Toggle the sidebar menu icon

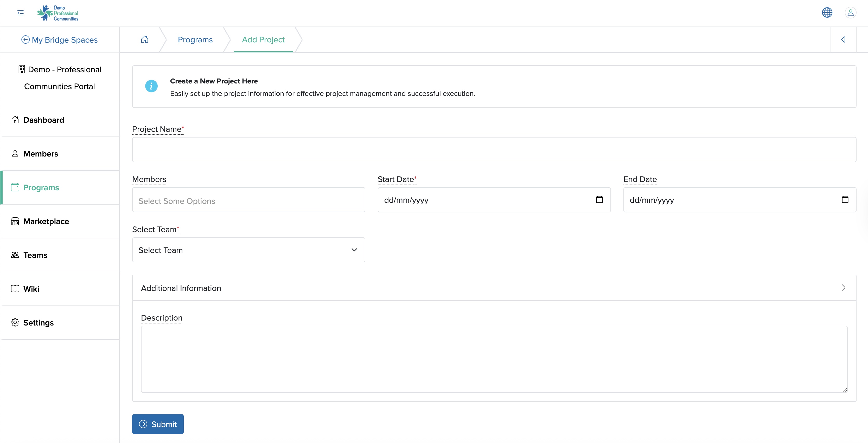(x=21, y=13)
